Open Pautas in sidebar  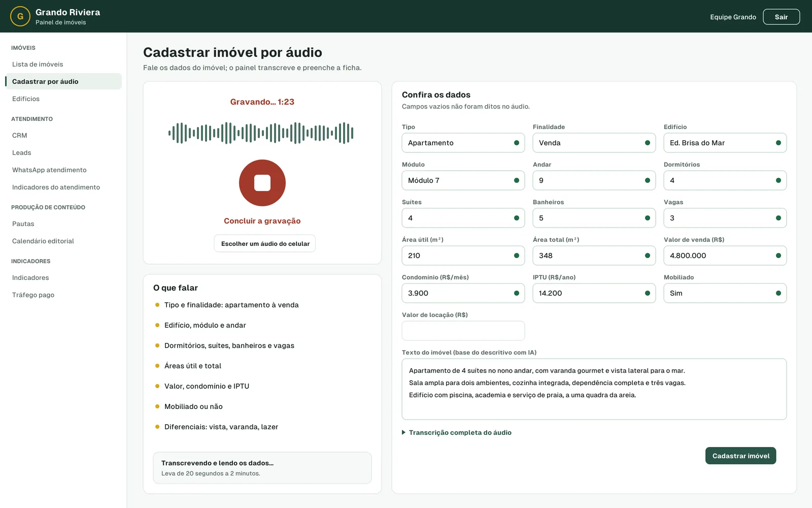(63, 224)
